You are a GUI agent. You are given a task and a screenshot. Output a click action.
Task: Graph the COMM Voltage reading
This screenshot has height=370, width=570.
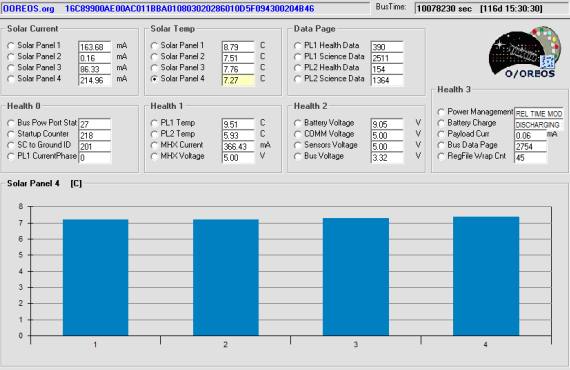tap(297, 134)
